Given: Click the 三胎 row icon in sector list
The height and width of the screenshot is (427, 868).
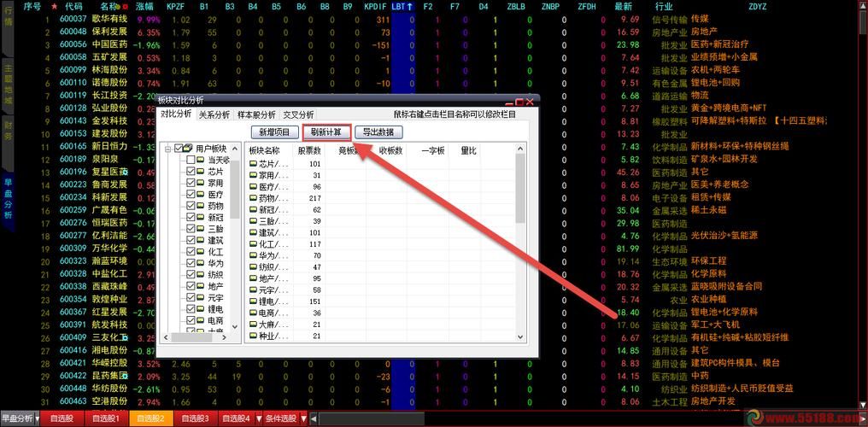Looking at the screenshot, I should (253, 221).
